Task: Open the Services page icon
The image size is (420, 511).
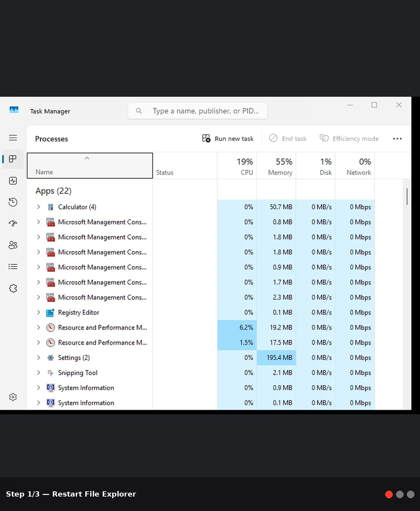Action: [x=13, y=288]
